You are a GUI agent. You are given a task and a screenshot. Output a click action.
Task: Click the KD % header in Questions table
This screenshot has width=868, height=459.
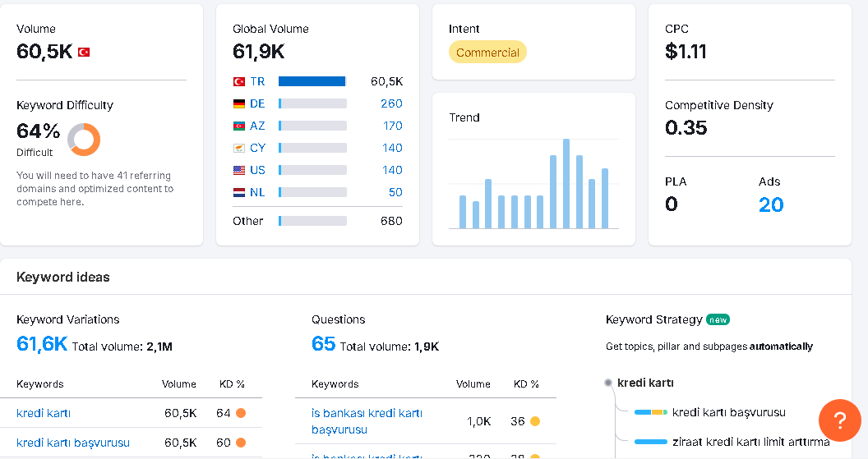[x=526, y=383]
